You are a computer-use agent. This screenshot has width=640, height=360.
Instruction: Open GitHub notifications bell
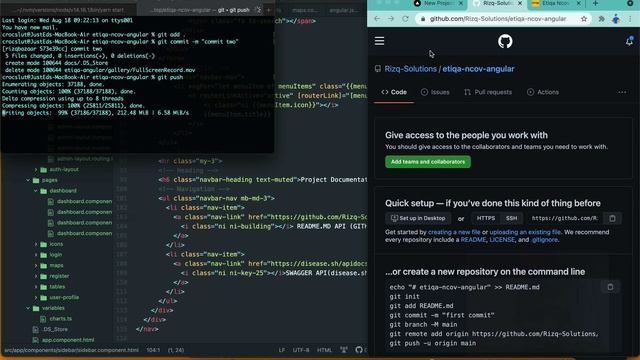click(629, 41)
